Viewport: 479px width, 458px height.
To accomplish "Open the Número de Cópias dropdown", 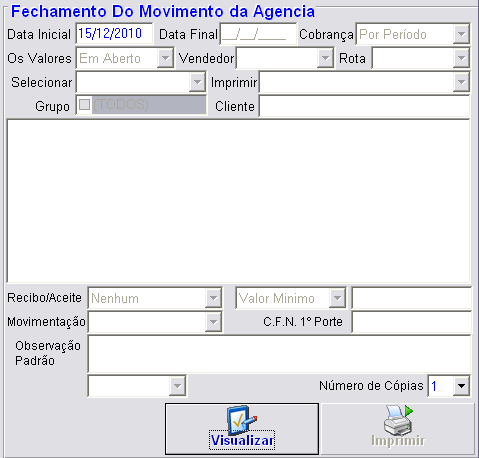I will point(461,386).
